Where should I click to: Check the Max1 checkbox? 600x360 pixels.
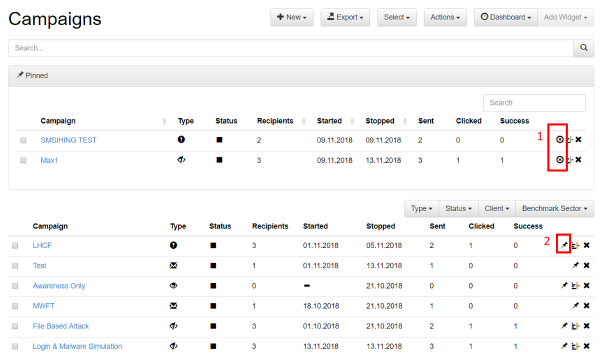pyautogui.click(x=23, y=160)
